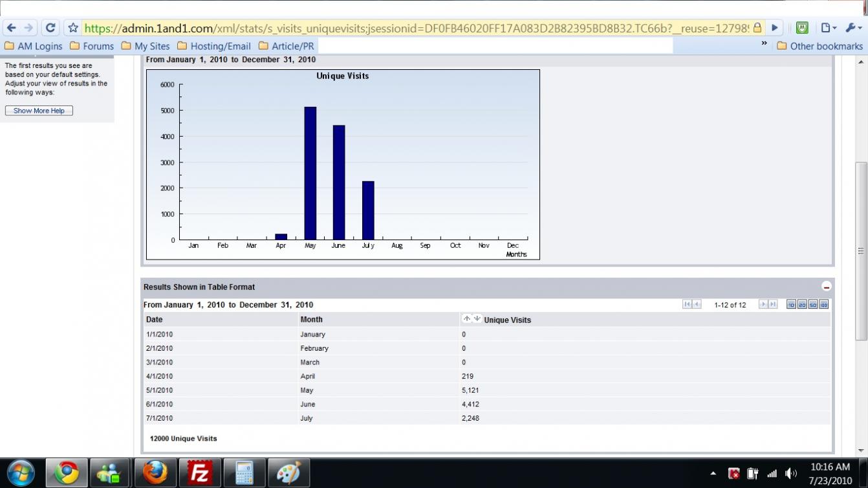The height and width of the screenshot is (488, 868).
Task: Click the Show More Help button
Action: (39, 111)
